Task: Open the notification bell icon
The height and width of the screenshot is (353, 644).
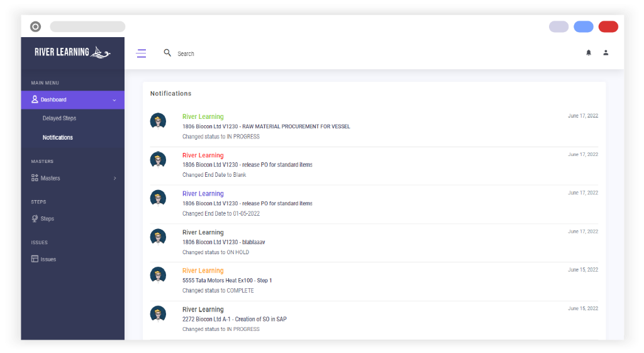Action: (x=589, y=53)
